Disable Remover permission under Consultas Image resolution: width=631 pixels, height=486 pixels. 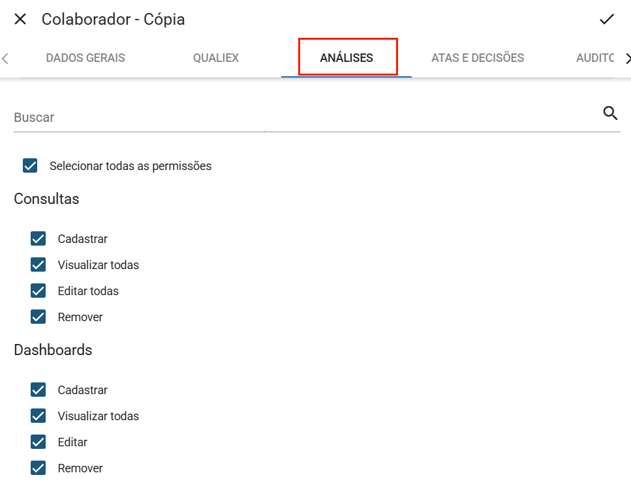pyautogui.click(x=38, y=317)
